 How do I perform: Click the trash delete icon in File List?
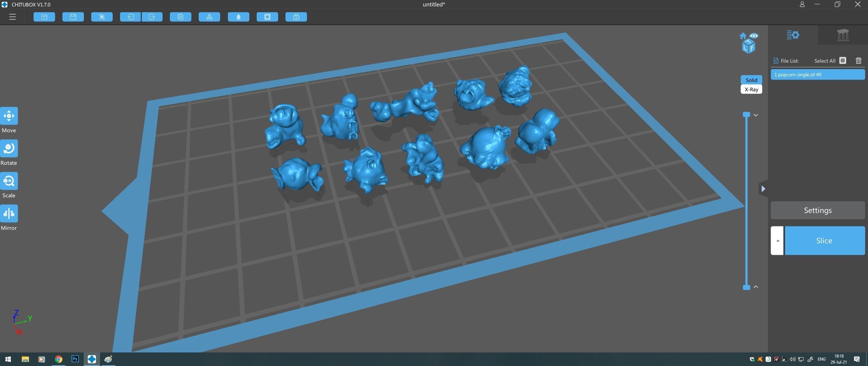point(859,61)
